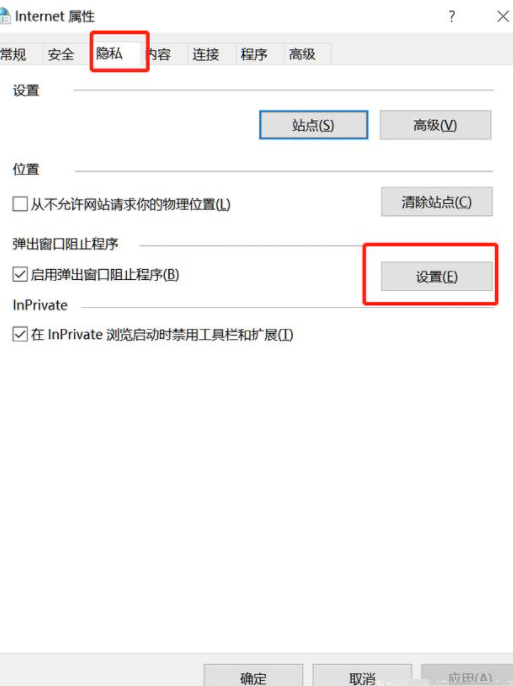Click the 应用(A) button
Screen dimensions: 513x686
pyautogui.click(x=467, y=676)
